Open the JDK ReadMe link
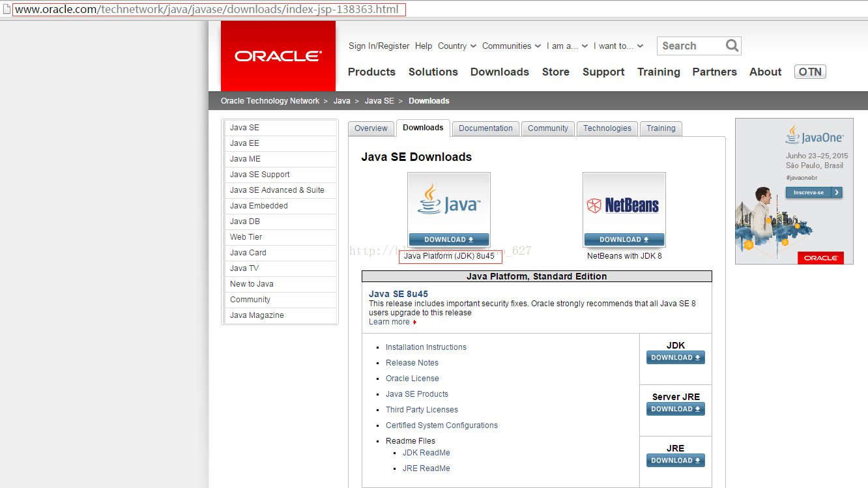 click(426, 453)
